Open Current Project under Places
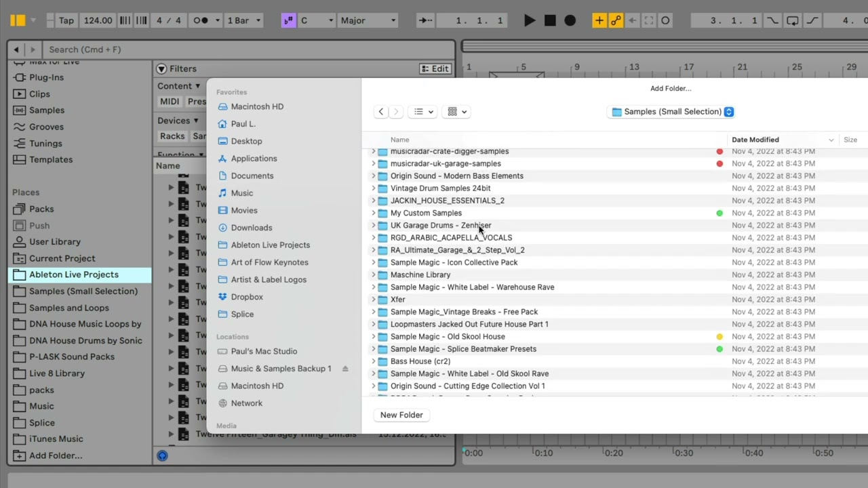This screenshot has height=488, width=868. tap(62, 258)
